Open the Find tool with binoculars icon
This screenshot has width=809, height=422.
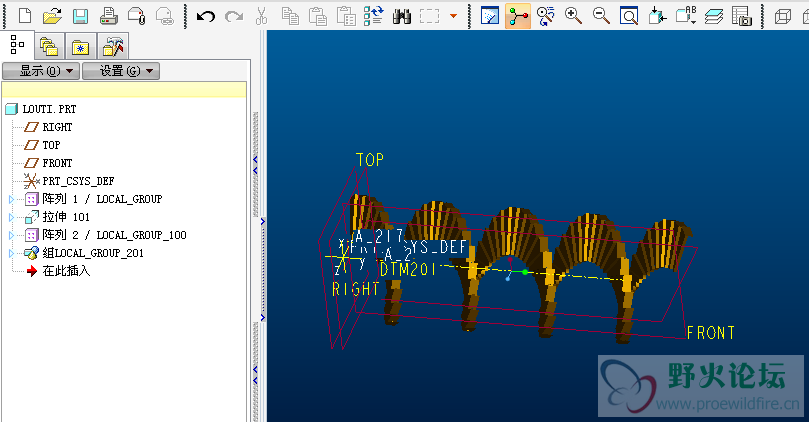pos(401,17)
